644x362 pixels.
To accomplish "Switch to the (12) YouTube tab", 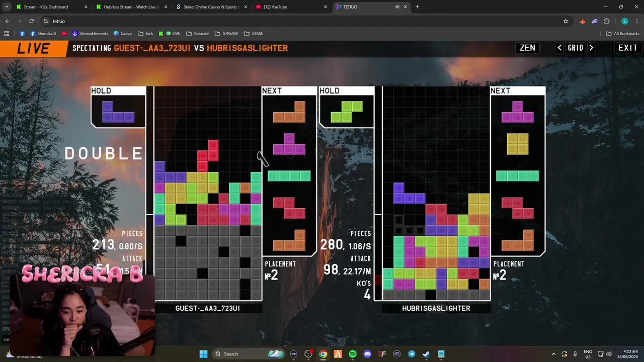I will [290, 7].
